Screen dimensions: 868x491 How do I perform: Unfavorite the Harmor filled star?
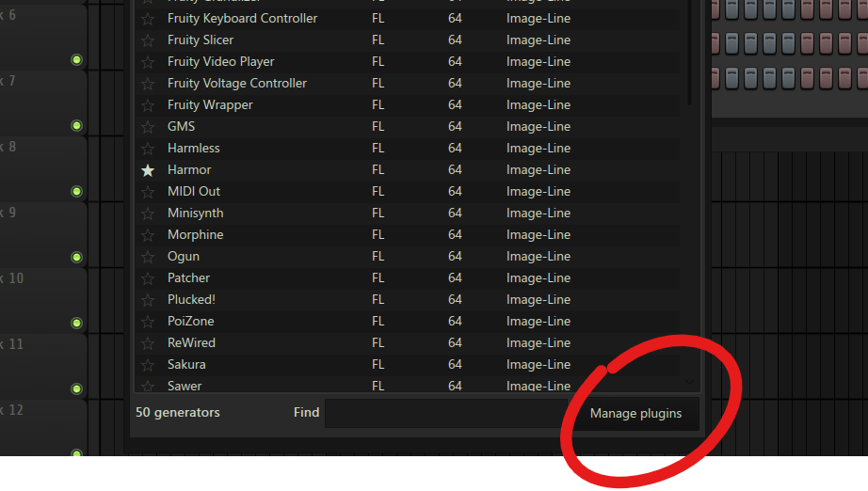[147, 170]
